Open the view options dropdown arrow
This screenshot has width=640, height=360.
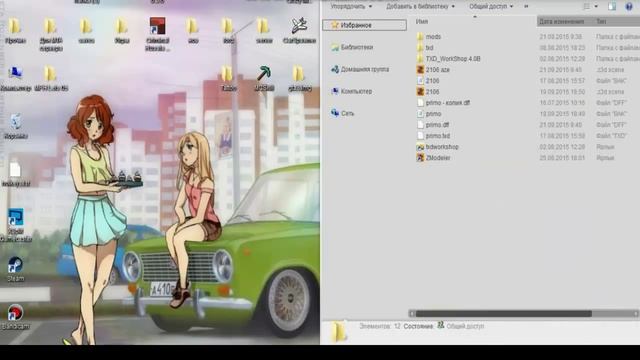tap(596, 6)
